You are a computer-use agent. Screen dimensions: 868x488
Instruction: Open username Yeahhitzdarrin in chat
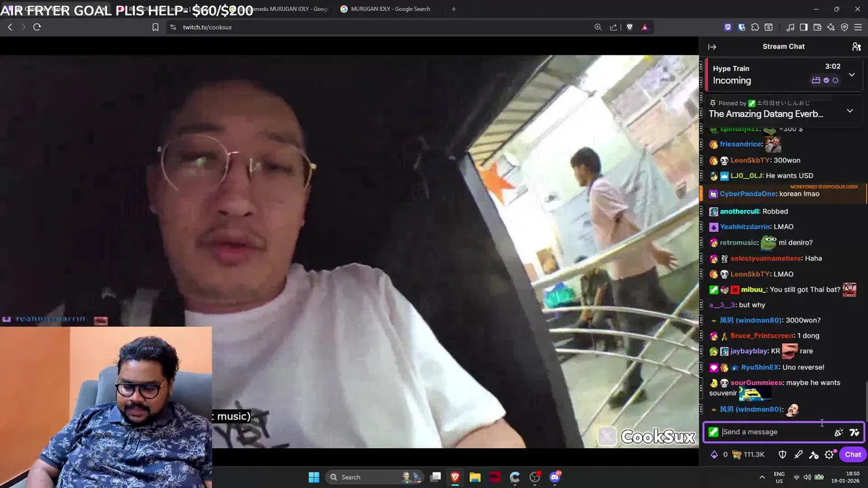click(x=745, y=227)
